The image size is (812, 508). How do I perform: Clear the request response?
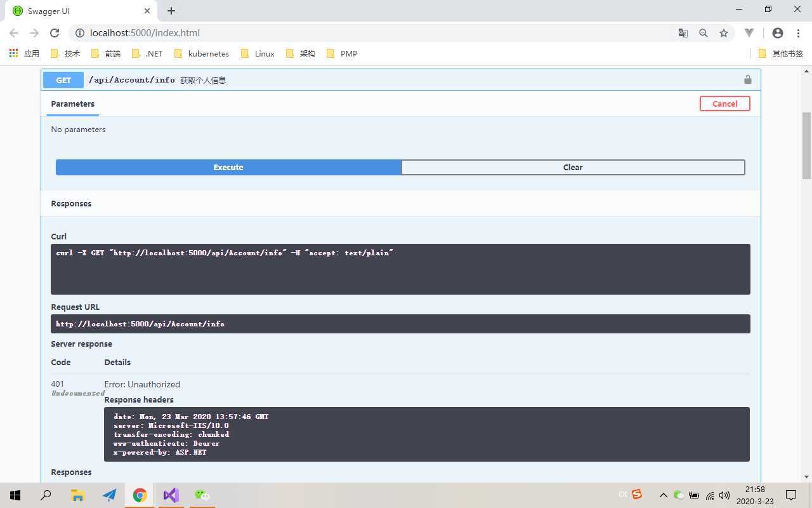point(573,167)
